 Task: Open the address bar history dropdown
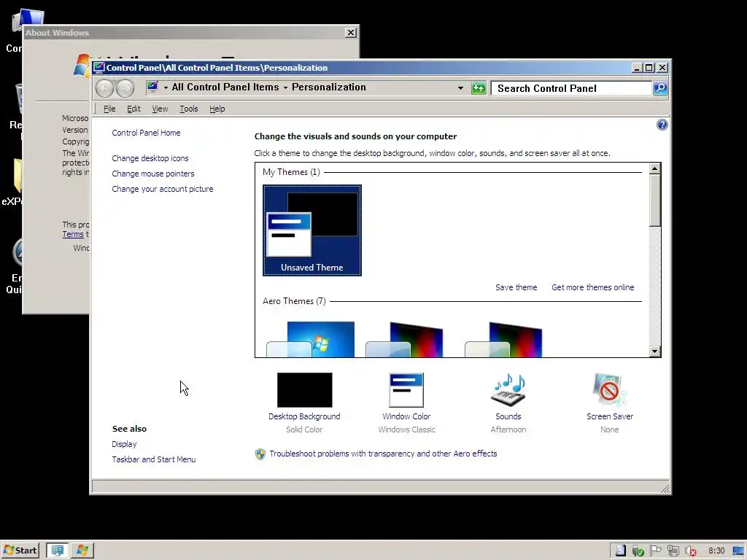(x=460, y=88)
